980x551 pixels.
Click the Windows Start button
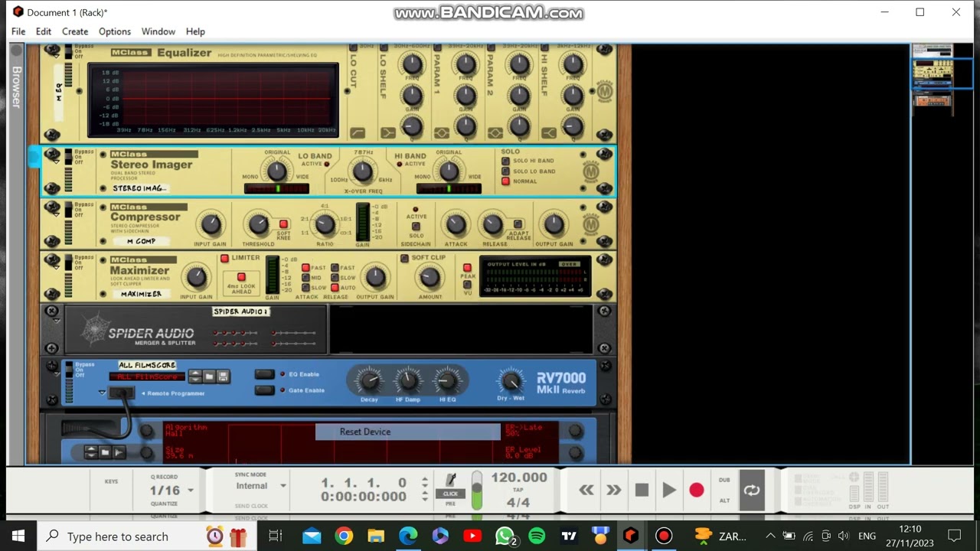pyautogui.click(x=18, y=536)
